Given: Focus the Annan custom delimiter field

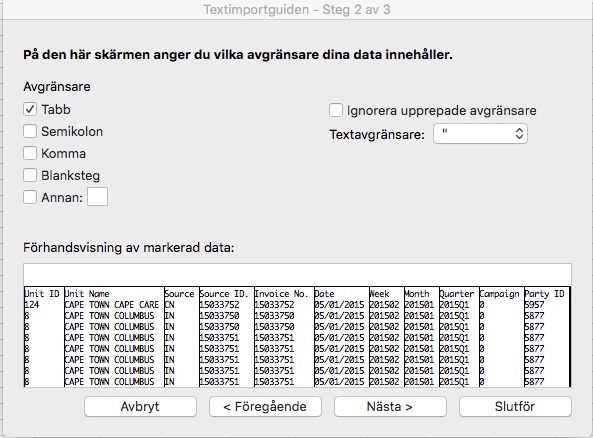Looking at the screenshot, I should pyautogui.click(x=98, y=197).
